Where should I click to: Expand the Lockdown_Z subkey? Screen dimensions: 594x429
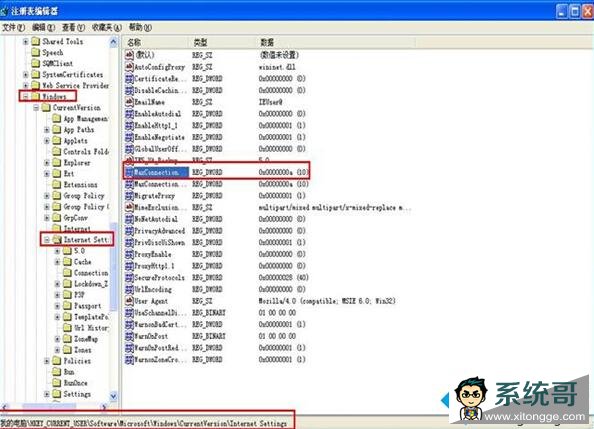57,283
